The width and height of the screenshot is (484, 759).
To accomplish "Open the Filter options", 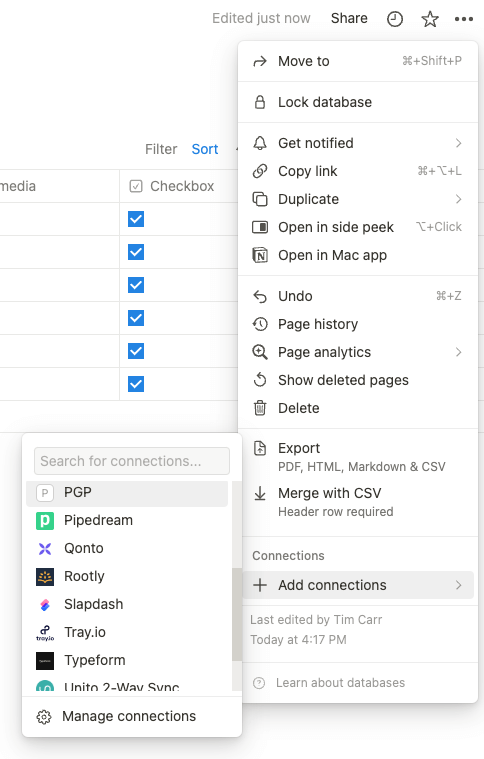I will pyautogui.click(x=161, y=149).
